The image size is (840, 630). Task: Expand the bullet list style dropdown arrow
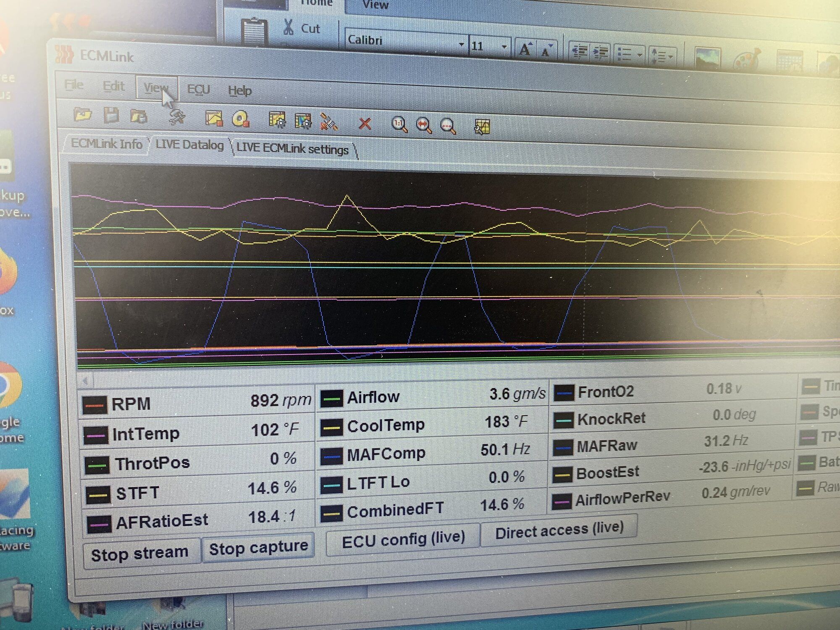(x=639, y=55)
